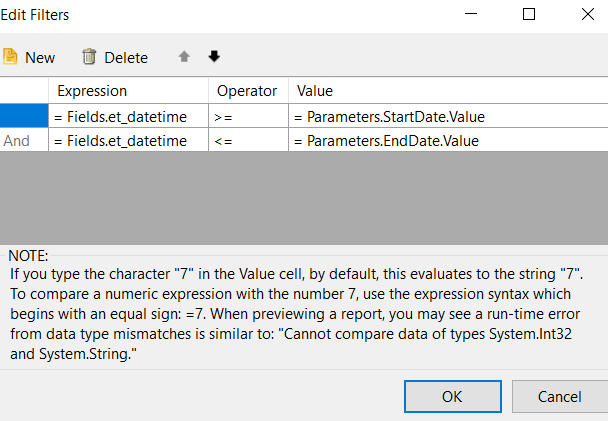The height and width of the screenshot is (421, 608).
Task: Move filter down with black arrow
Action: (x=214, y=57)
